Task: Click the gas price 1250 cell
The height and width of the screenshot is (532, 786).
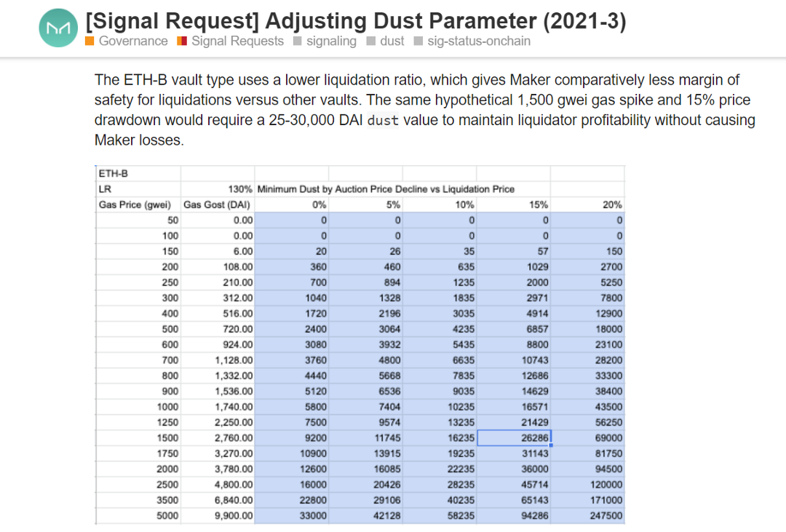Action: click(138, 422)
